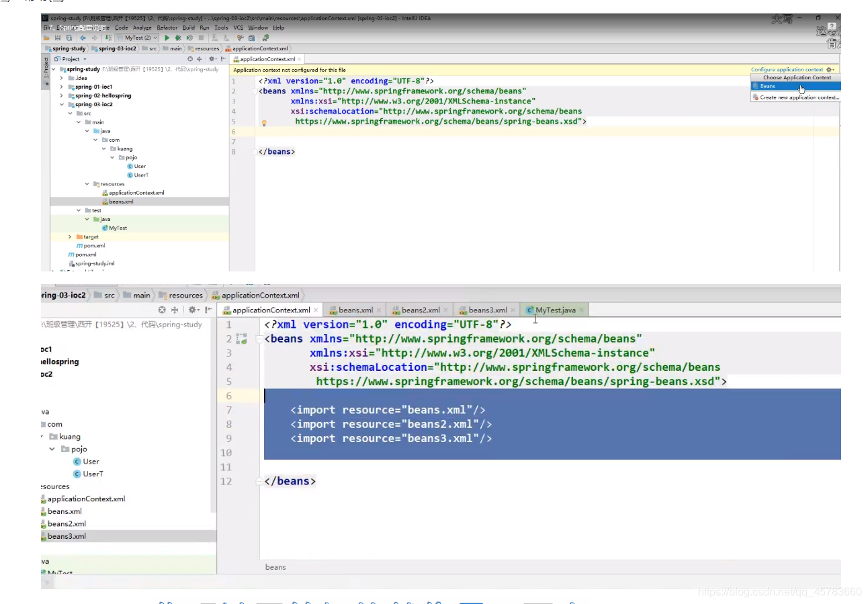Open the Build menu
The width and height of the screenshot is (868, 604).
tap(189, 28)
